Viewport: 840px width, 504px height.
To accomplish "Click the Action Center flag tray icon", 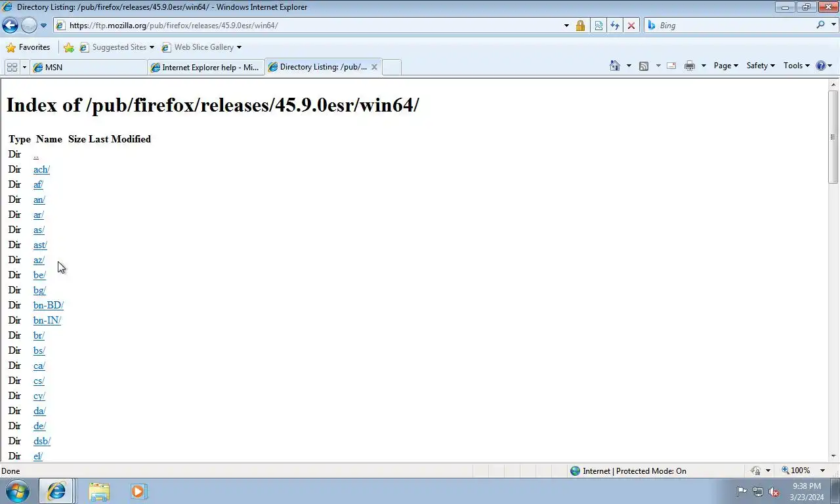I will 742,492.
